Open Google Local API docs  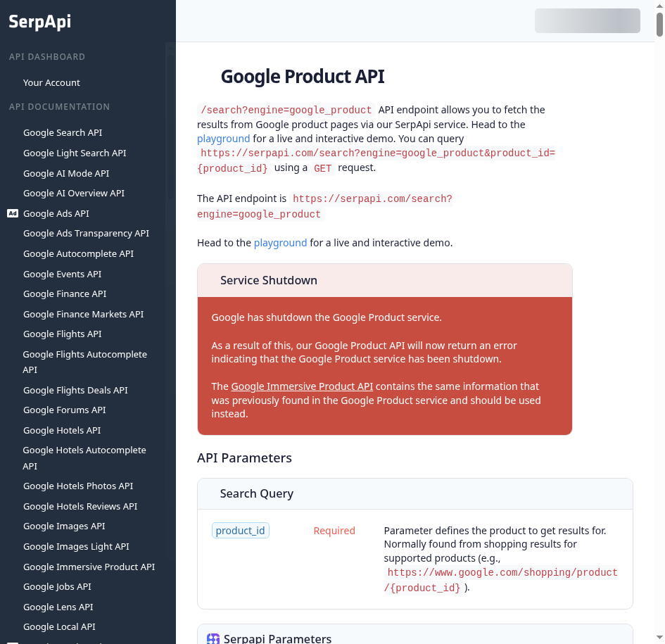[59, 627]
